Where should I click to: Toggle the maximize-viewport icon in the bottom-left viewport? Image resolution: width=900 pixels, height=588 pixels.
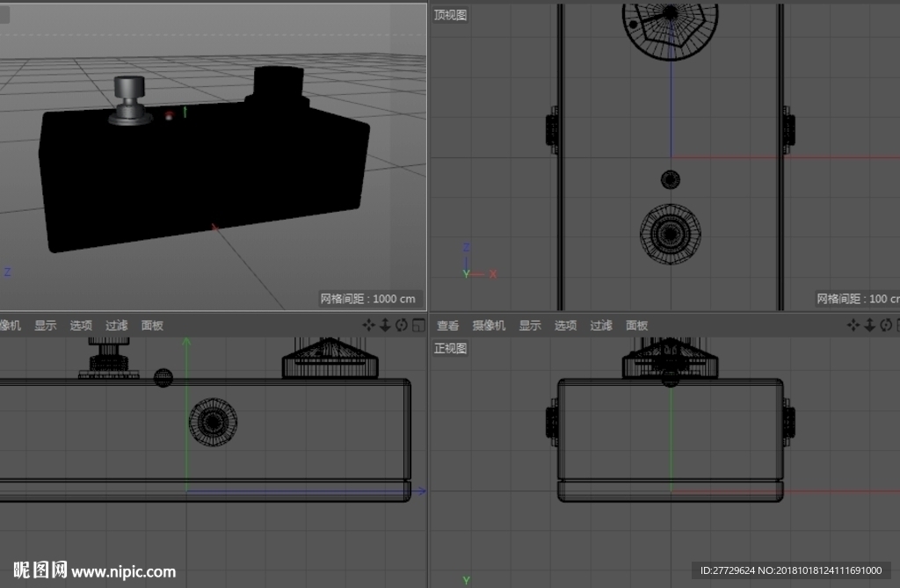[419, 325]
